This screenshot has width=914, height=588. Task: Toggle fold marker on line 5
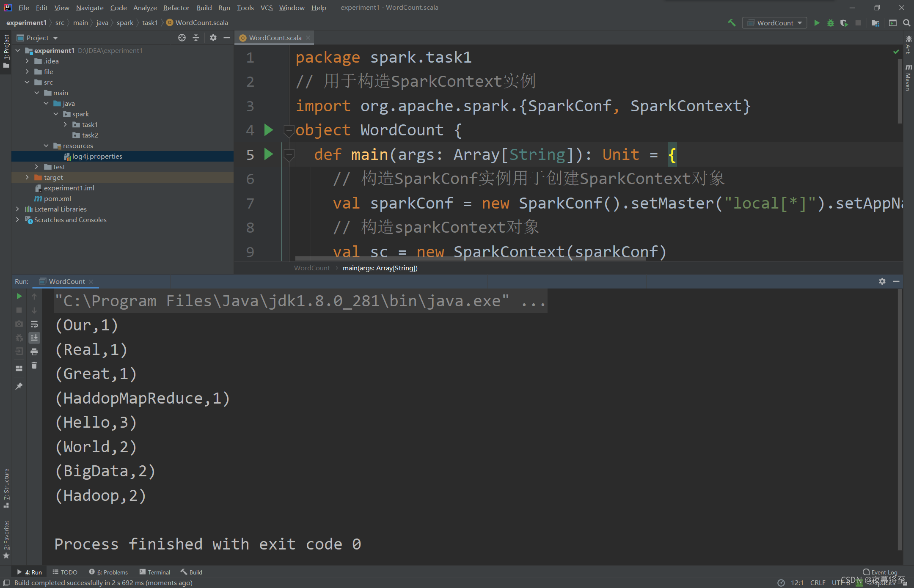click(x=289, y=154)
